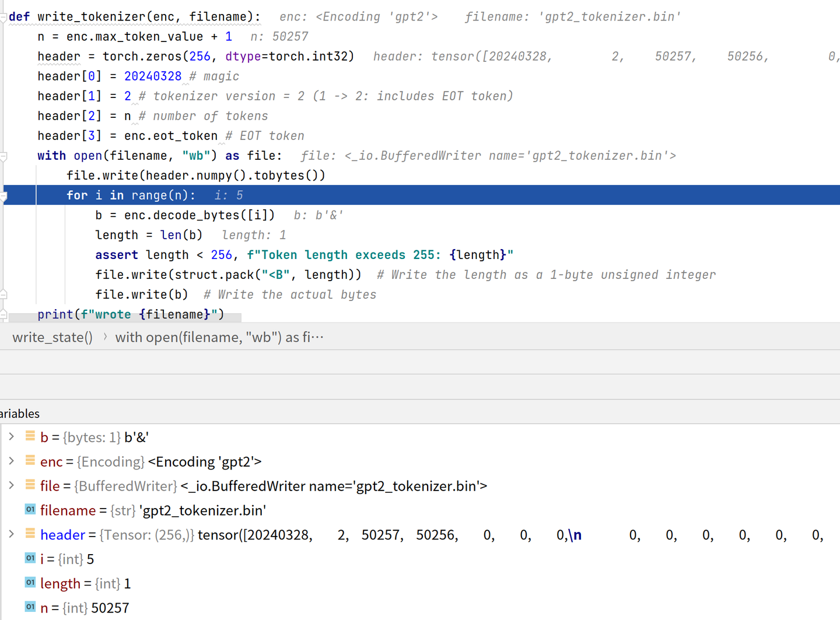Expand the file BufferedWriter variable

point(11,485)
